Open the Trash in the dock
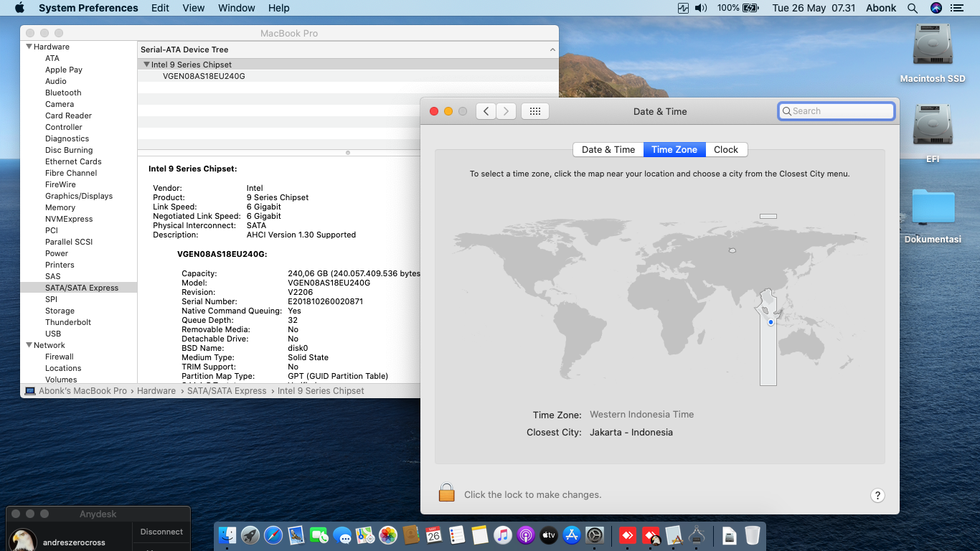This screenshot has width=980, height=551. [752, 535]
